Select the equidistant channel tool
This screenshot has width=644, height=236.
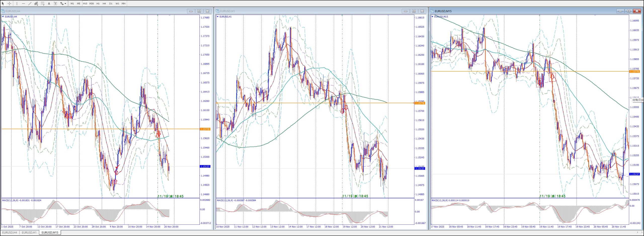point(36,4)
